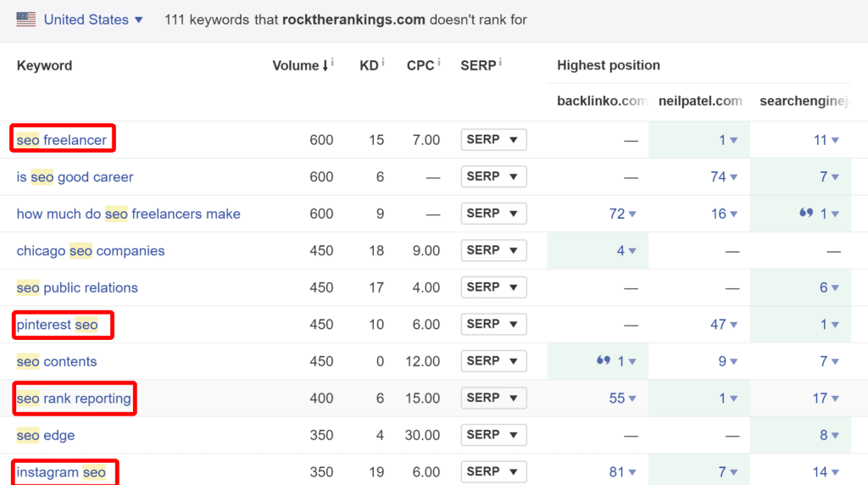This screenshot has width=868, height=485.
Task: Open the United States country dropdown
Action: tap(93, 20)
